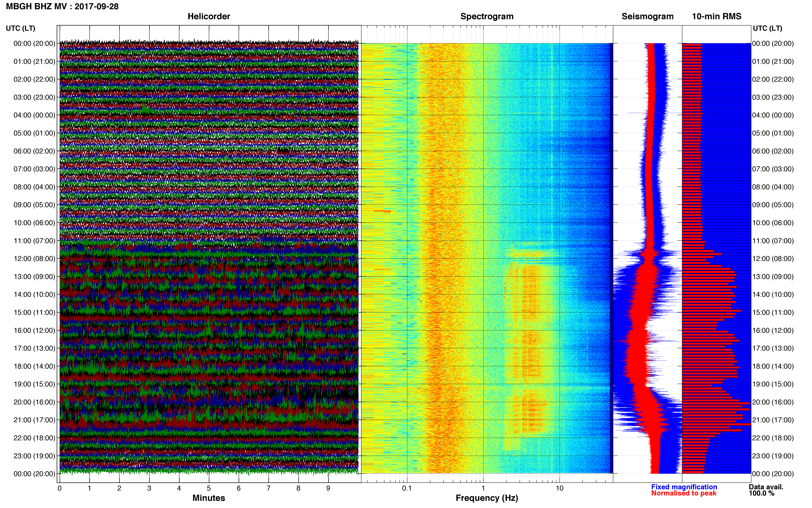This screenshot has width=812, height=508.
Task: Click "18:00 (14:00)" beside the 10-min RMS panel
Action: point(773,366)
